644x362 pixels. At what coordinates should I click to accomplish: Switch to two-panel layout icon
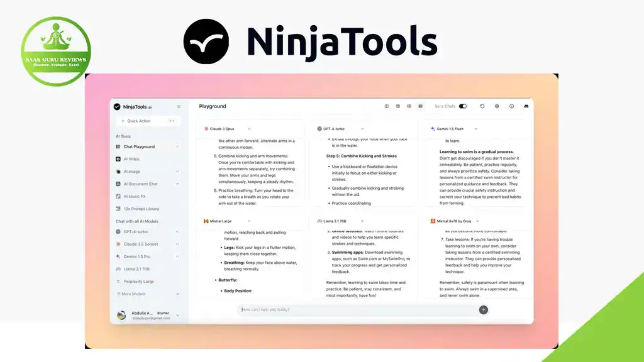[x=398, y=106]
